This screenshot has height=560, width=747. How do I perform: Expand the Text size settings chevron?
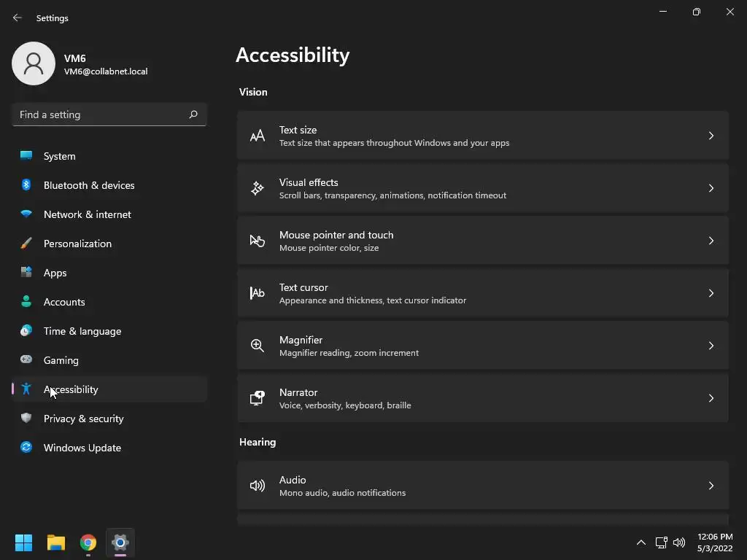pos(711,136)
